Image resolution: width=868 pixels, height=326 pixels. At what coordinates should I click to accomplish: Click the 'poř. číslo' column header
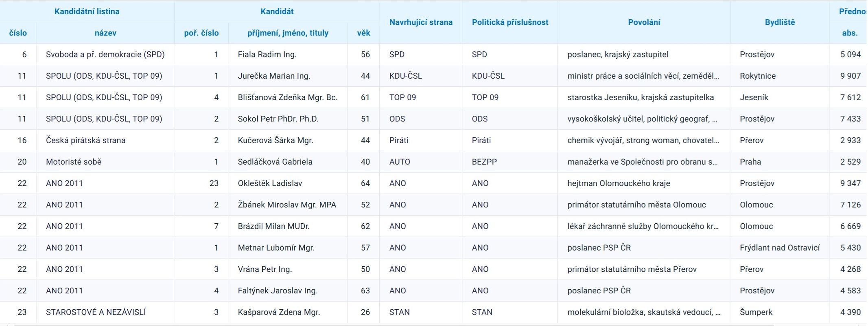tap(201, 33)
